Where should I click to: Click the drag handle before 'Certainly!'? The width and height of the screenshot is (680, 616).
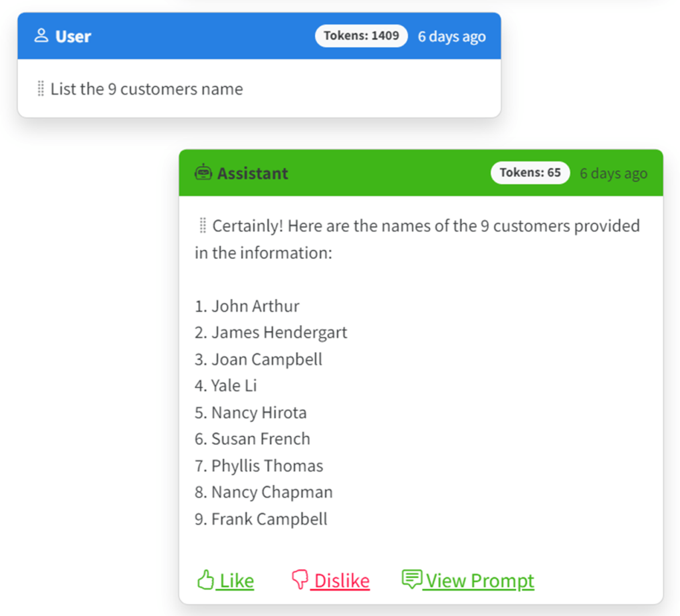pyautogui.click(x=203, y=226)
